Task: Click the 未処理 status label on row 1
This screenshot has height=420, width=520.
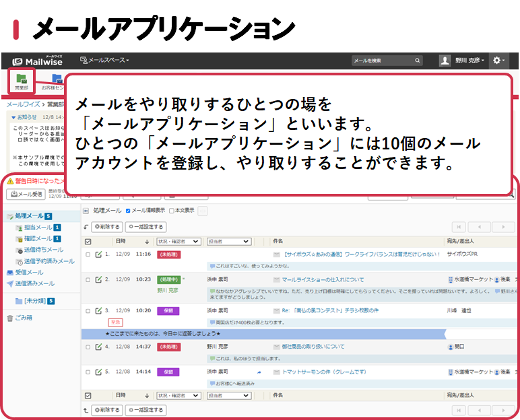Action: pyautogui.click(x=168, y=254)
